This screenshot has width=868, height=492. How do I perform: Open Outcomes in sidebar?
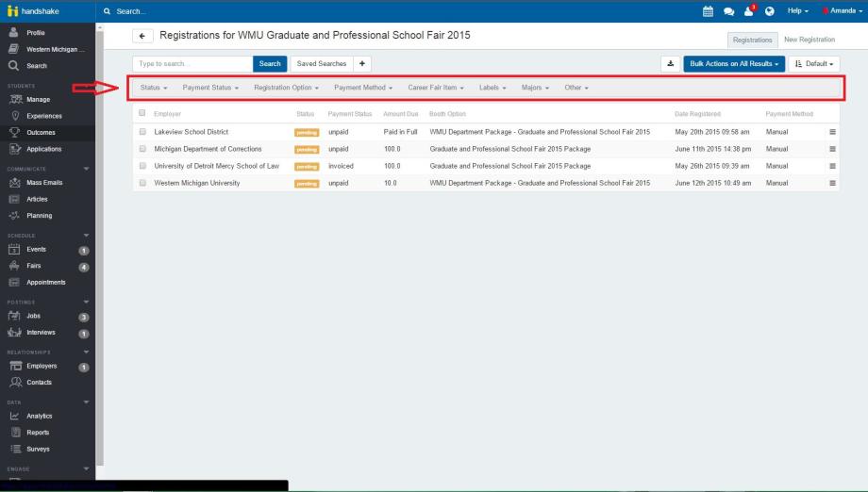click(x=41, y=133)
